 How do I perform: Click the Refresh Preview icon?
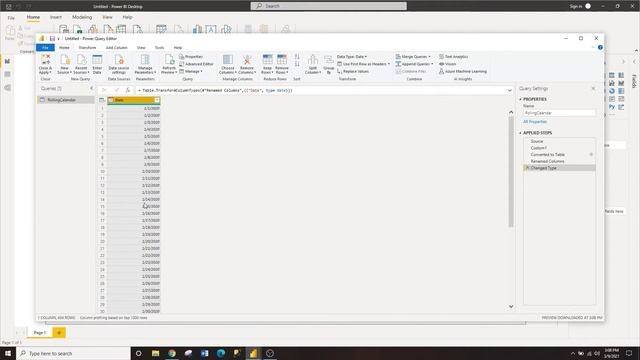click(x=169, y=60)
